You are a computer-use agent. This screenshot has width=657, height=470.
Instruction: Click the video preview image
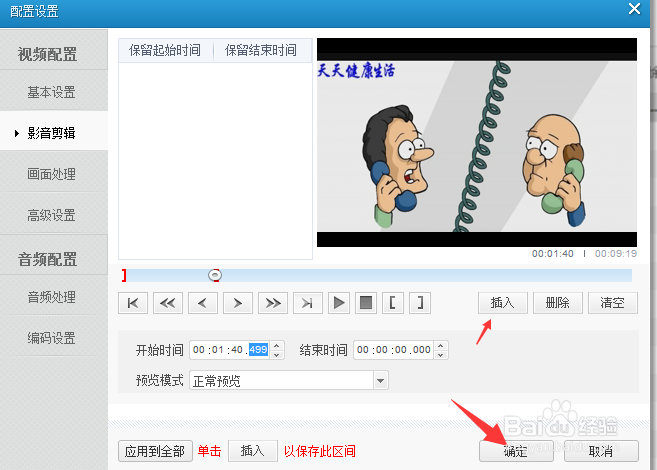[477, 142]
